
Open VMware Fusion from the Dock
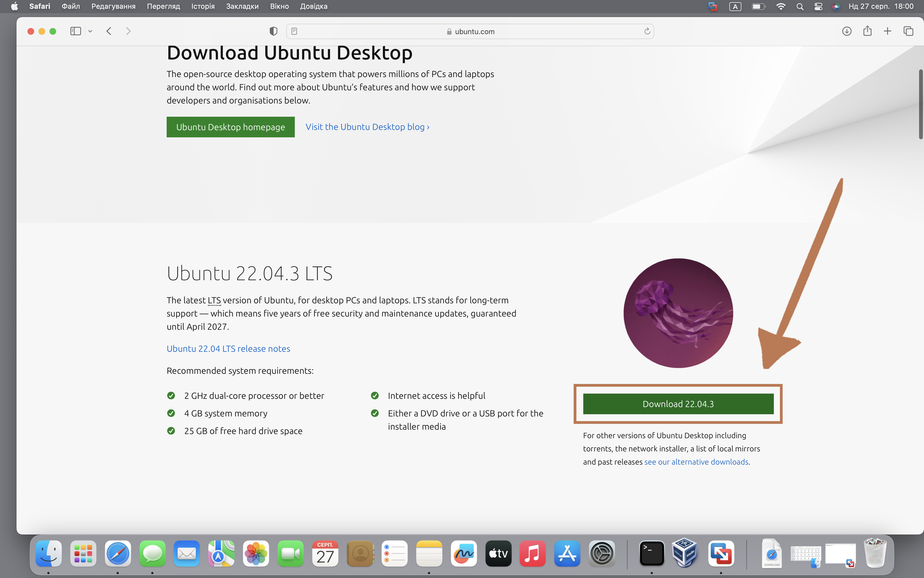coord(721,553)
